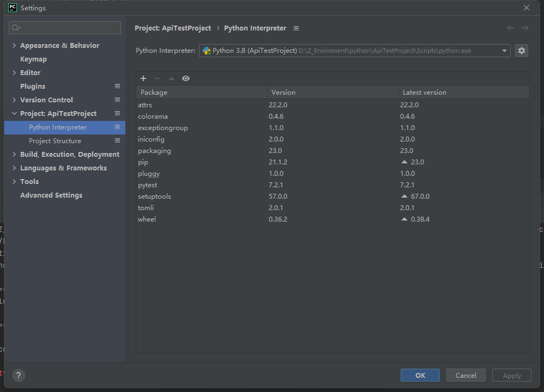Select the colorama package row
This screenshot has height=392, width=544.
pos(333,116)
